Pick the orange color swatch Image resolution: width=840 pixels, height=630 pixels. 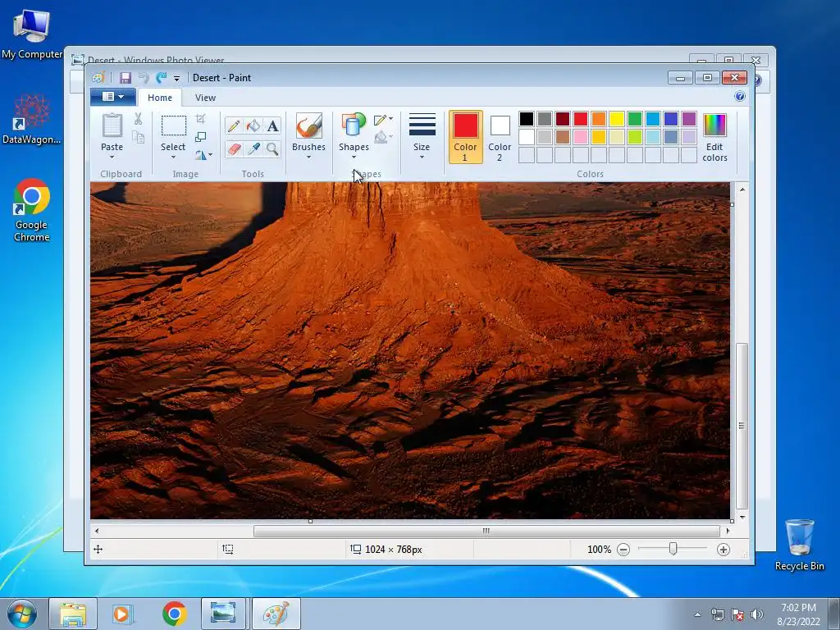[598, 118]
